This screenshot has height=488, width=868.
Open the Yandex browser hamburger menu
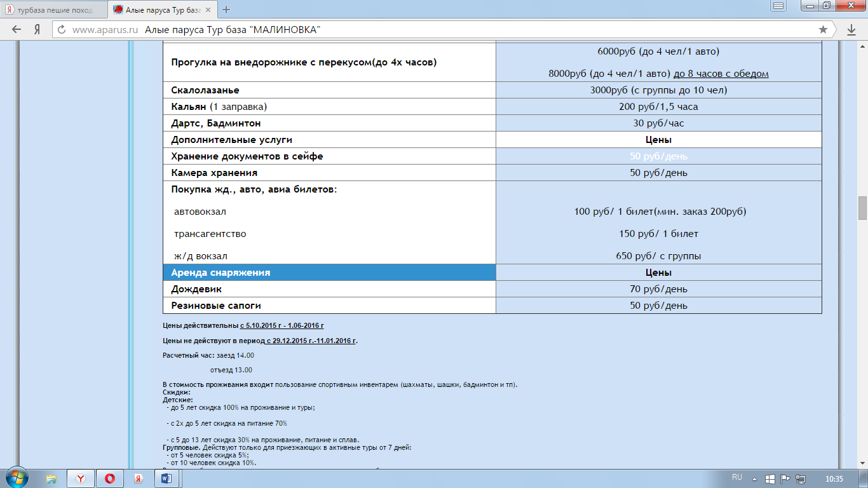(778, 5)
